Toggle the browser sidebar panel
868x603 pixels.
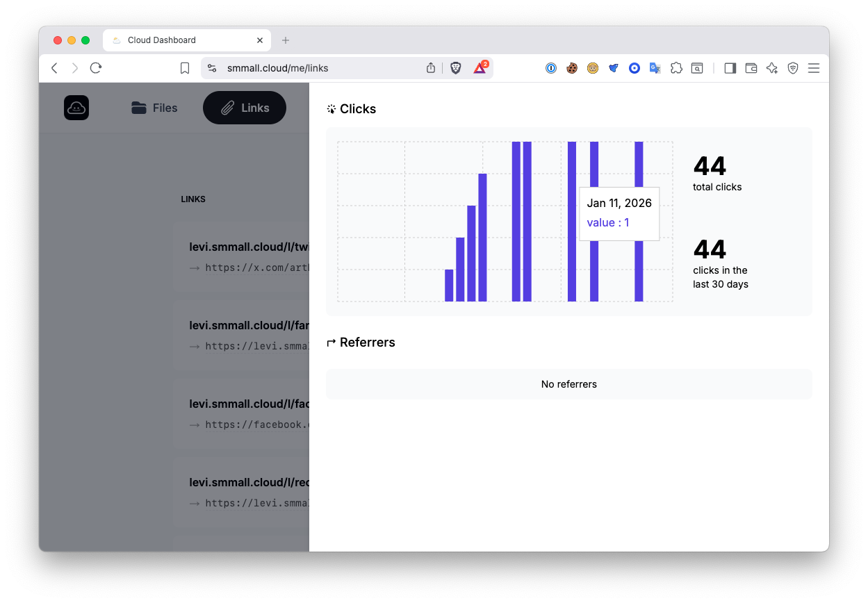point(730,68)
